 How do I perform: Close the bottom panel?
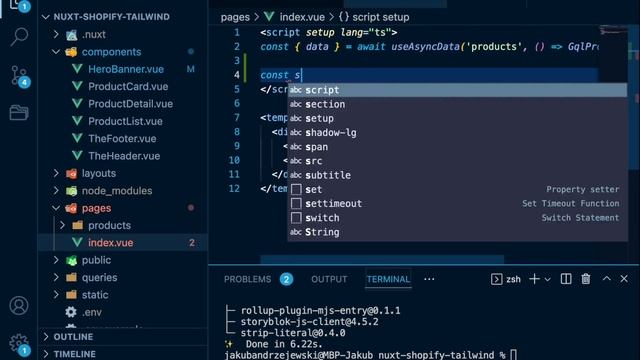point(624,279)
